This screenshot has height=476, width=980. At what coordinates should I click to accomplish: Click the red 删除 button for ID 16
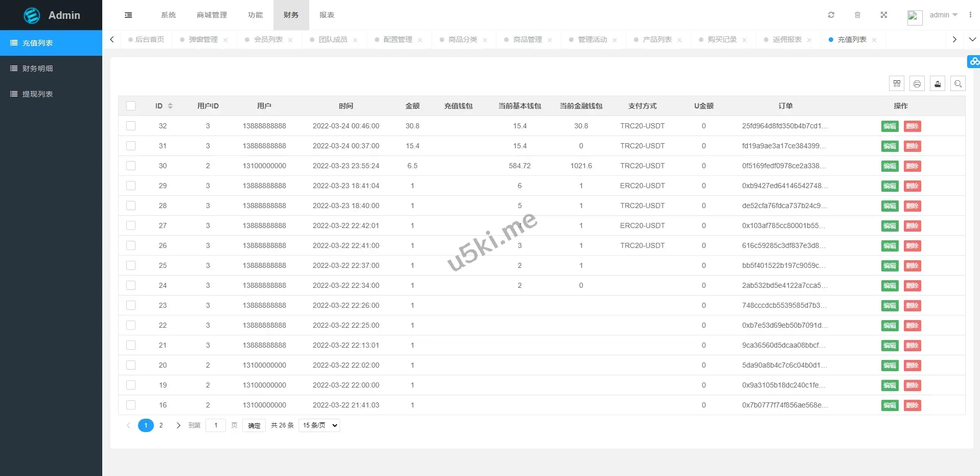(x=912, y=405)
